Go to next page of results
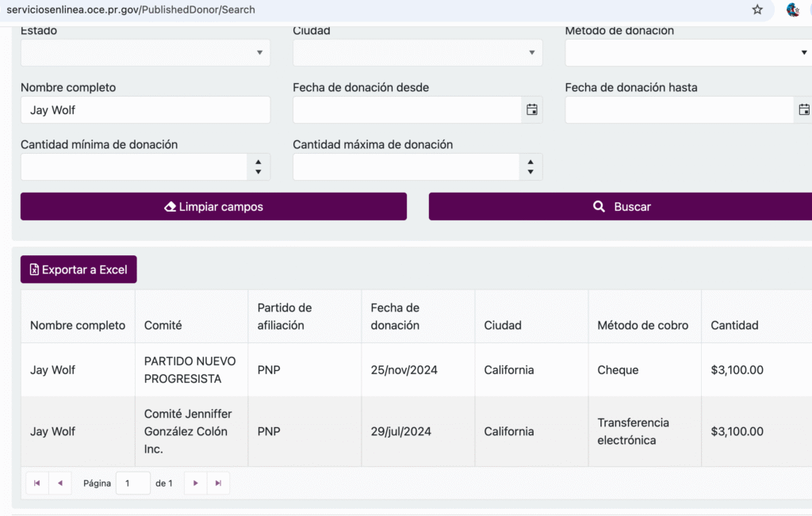The height and width of the screenshot is (516, 812). point(195,483)
